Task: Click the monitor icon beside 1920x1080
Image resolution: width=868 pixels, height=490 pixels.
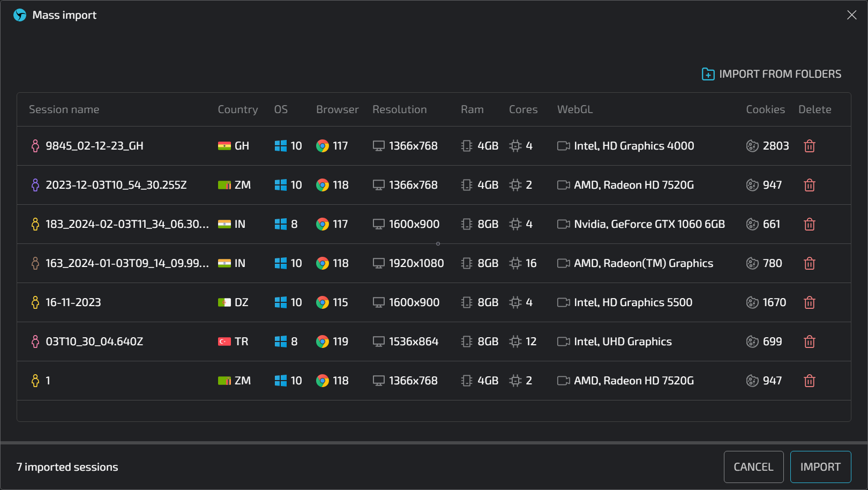Action: click(378, 263)
